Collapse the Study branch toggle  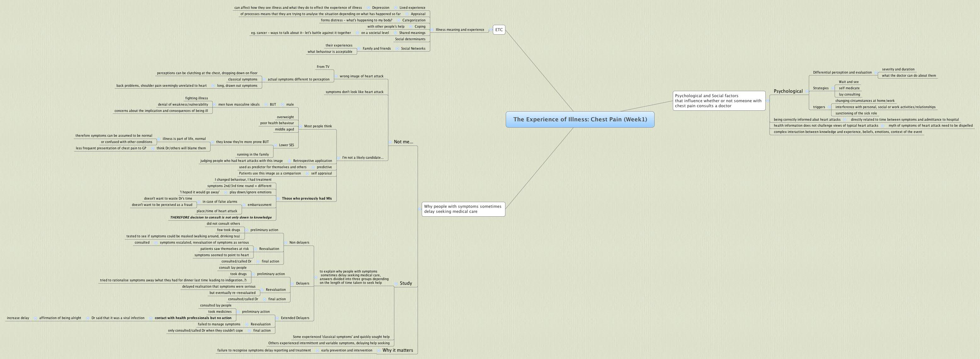pyautogui.click(x=396, y=284)
